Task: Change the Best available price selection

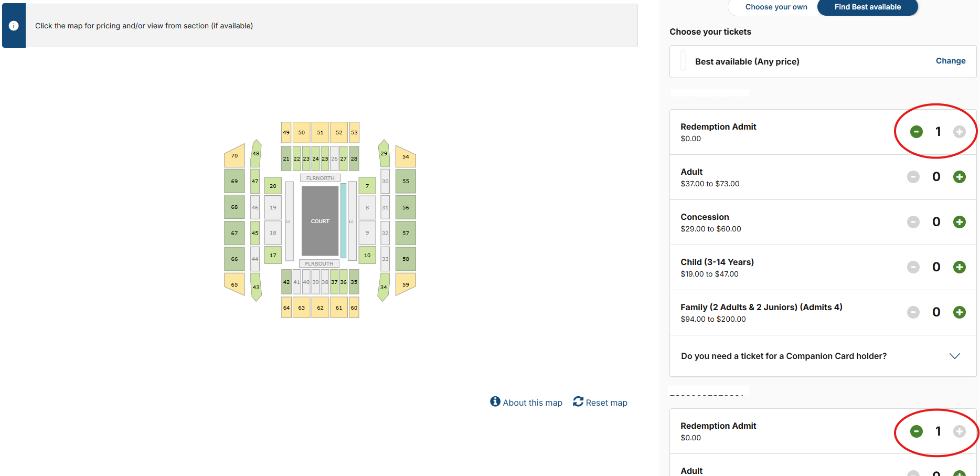Action: 950,61
